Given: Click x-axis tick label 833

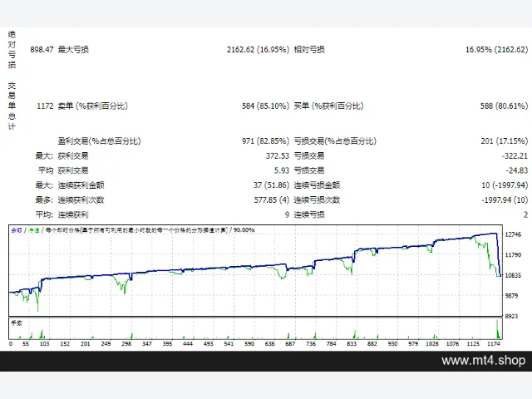Looking at the screenshot, I should [x=352, y=344].
